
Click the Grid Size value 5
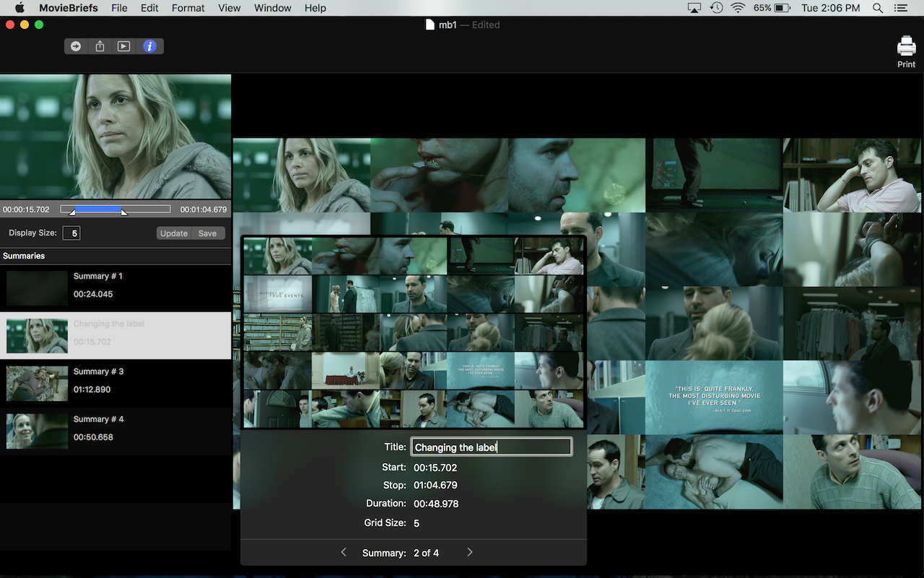pyautogui.click(x=417, y=523)
